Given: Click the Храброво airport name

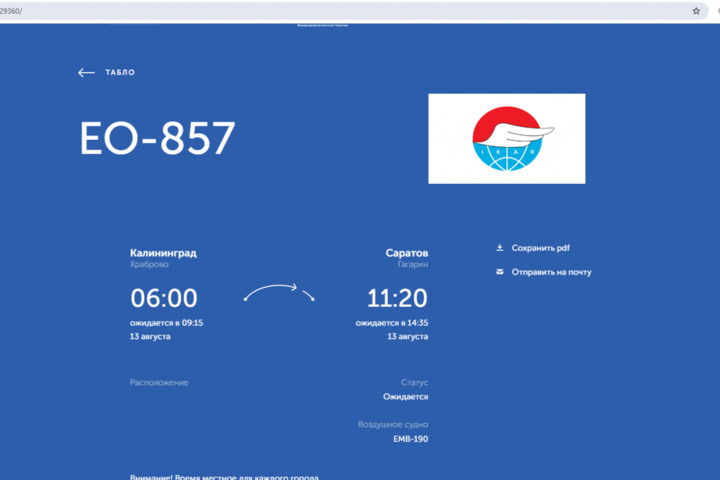Looking at the screenshot, I should tap(149, 264).
